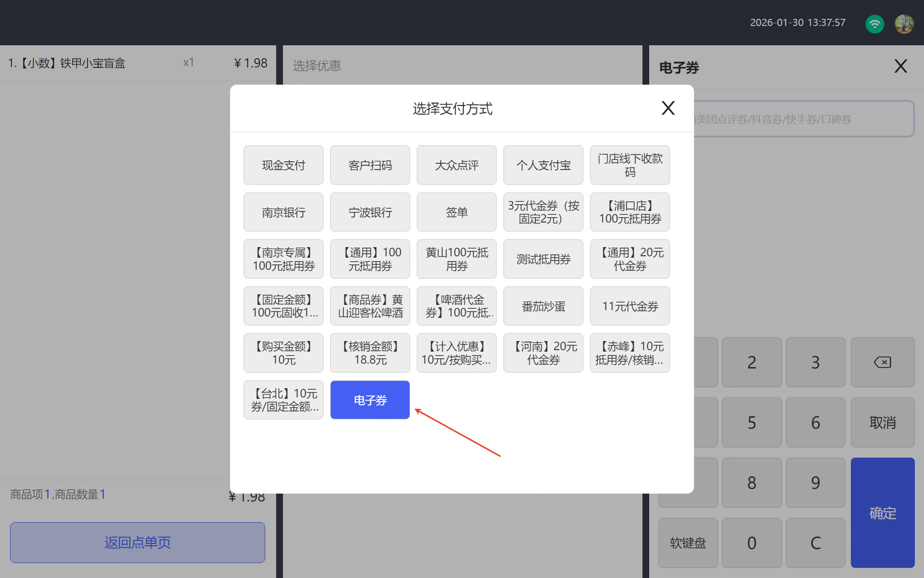
Task: Select 现金支付 payment method
Action: tap(283, 165)
